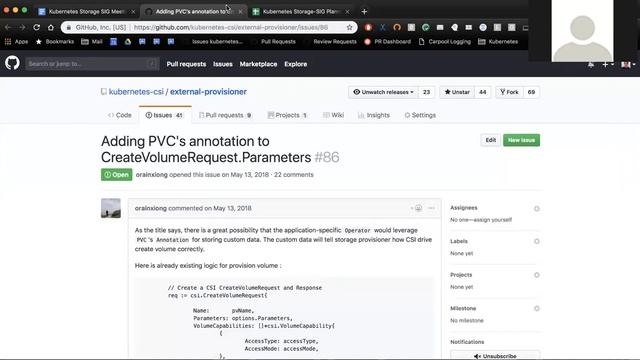
Task: Open the Unwatch releases dropdown
Action: 383,92
